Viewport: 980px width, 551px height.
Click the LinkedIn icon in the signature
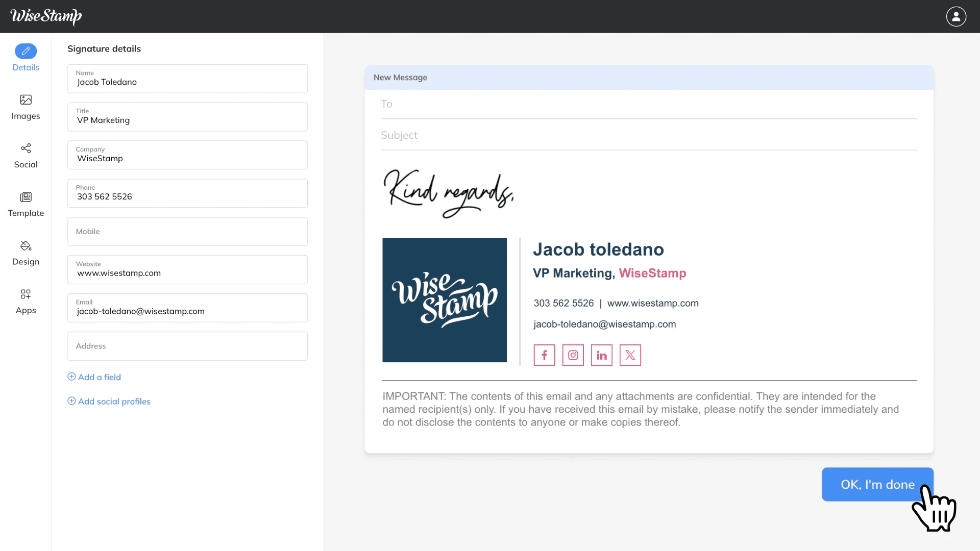(x=601, y=355)
